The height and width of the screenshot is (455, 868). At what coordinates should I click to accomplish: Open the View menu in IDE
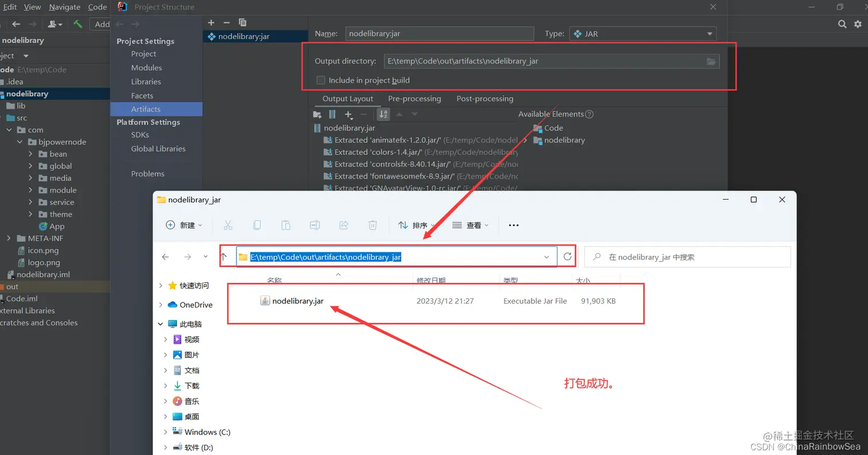click(x=33, y=7)
